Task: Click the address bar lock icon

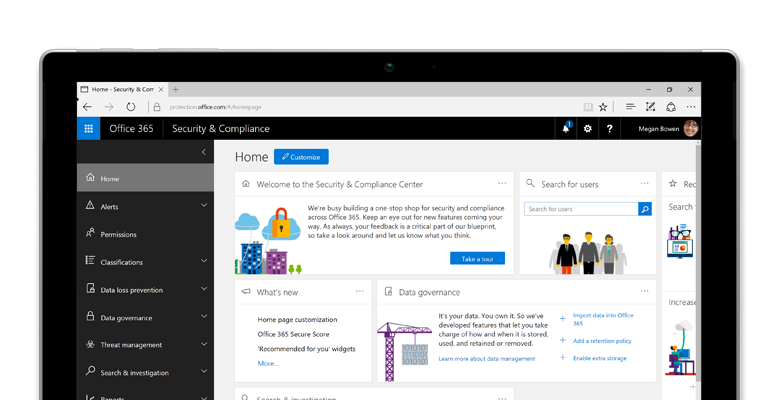Action: click(x=157, y=107)
